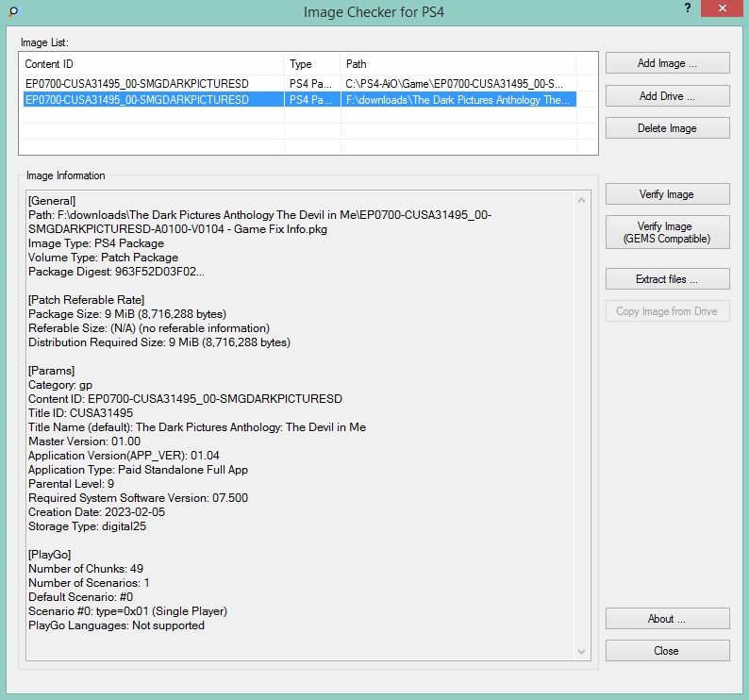Click the Image Information vertical scrollbar
The height and width of the screenshot is (700, 749).
pos(583,425)
